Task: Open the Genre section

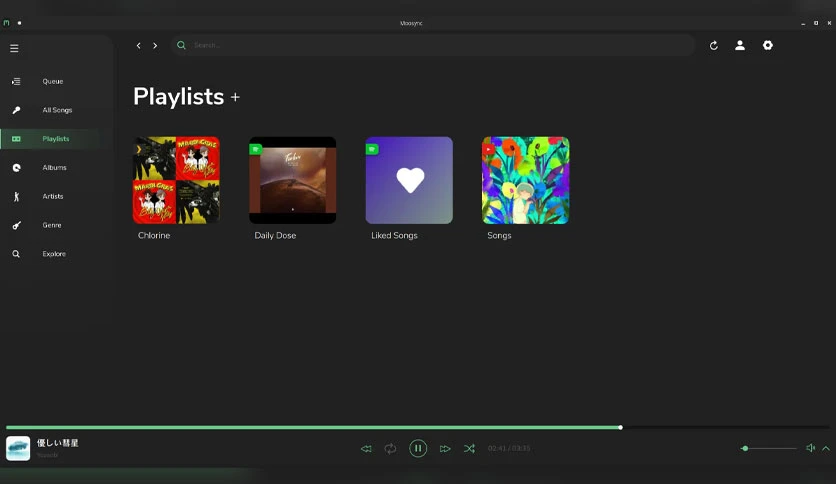Action: click(52, 225)
